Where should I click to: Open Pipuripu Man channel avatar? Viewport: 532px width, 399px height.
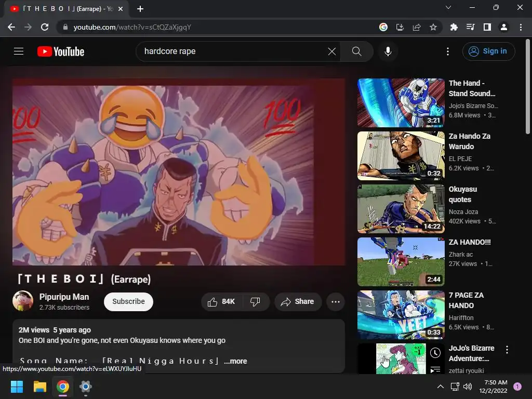[x=23, y=301]
